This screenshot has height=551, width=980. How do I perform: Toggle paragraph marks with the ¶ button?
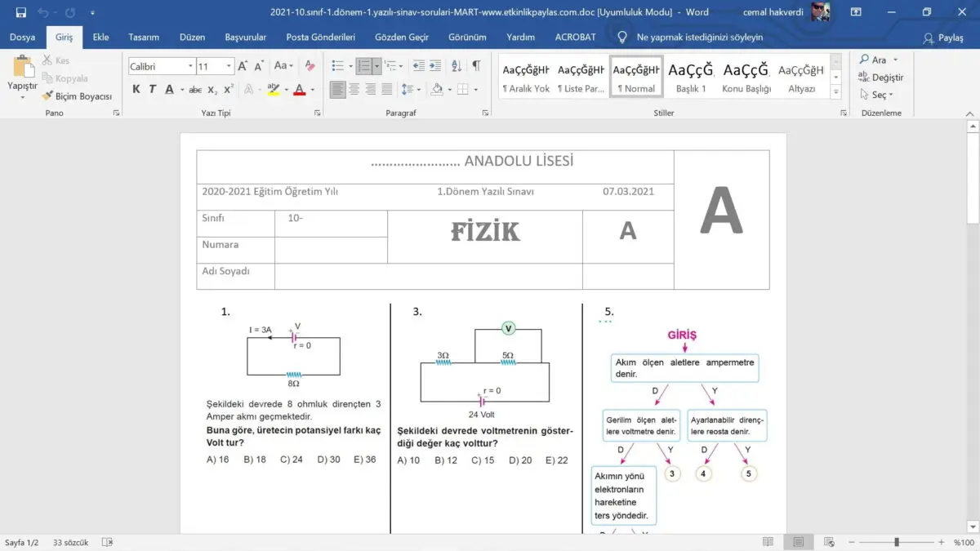coord(476,66)
